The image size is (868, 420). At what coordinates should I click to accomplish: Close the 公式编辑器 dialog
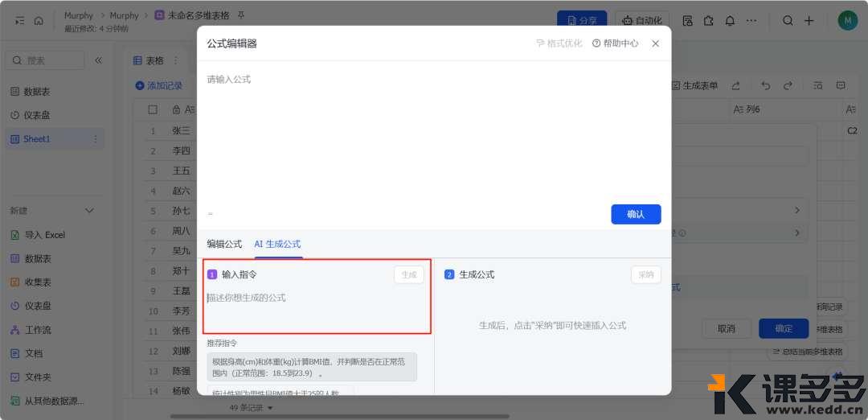coord(656,43)
